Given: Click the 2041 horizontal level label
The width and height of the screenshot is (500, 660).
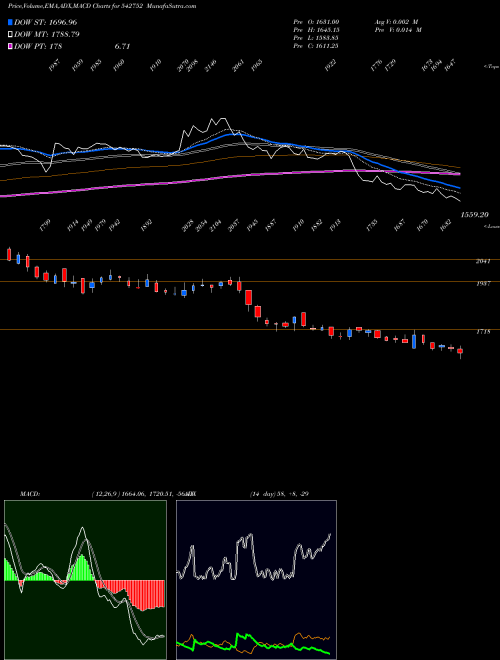Looking at the screenshot, I should coord(483,261).
